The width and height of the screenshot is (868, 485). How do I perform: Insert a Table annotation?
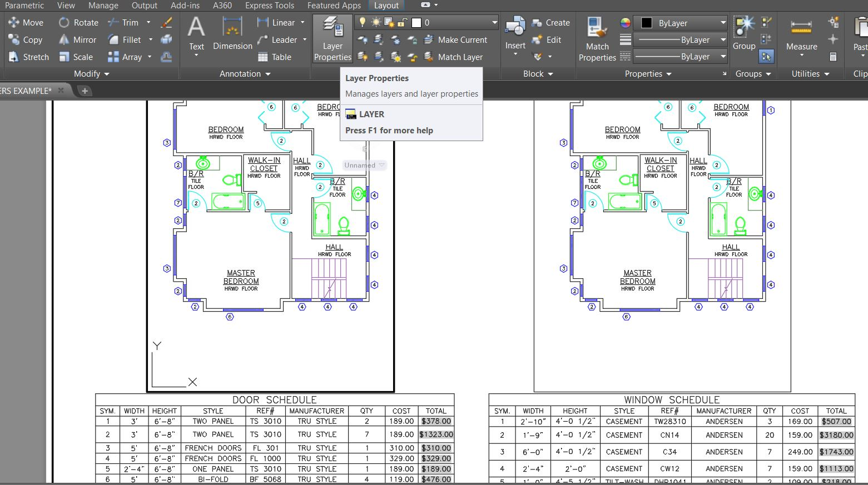[x=275, y=57]
